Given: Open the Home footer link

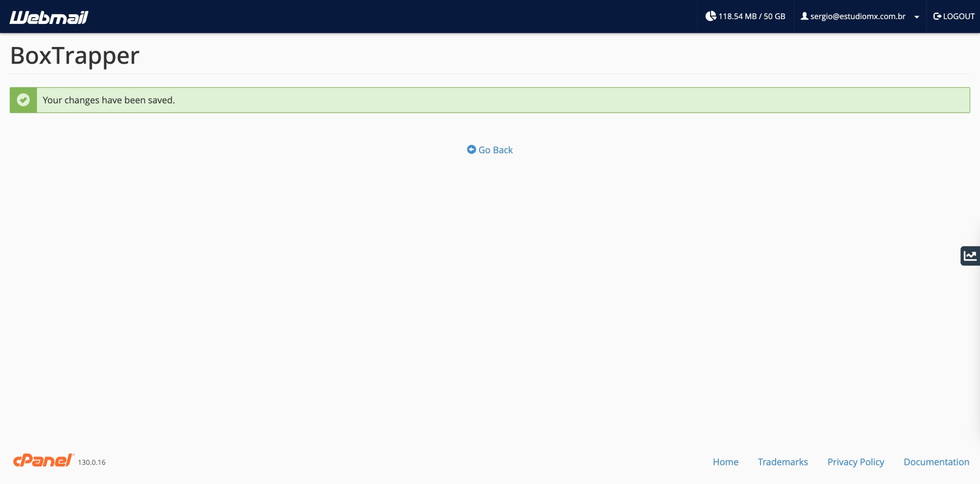Looking at the screenshot, I should [725, 461].
